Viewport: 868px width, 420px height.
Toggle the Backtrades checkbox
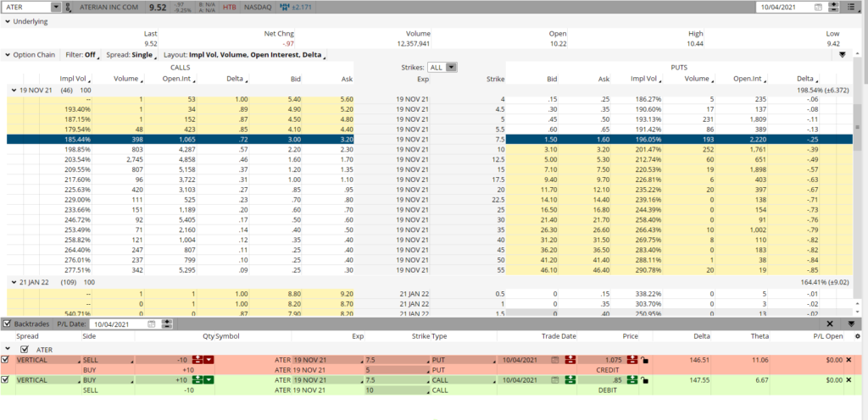pos(8,323)
